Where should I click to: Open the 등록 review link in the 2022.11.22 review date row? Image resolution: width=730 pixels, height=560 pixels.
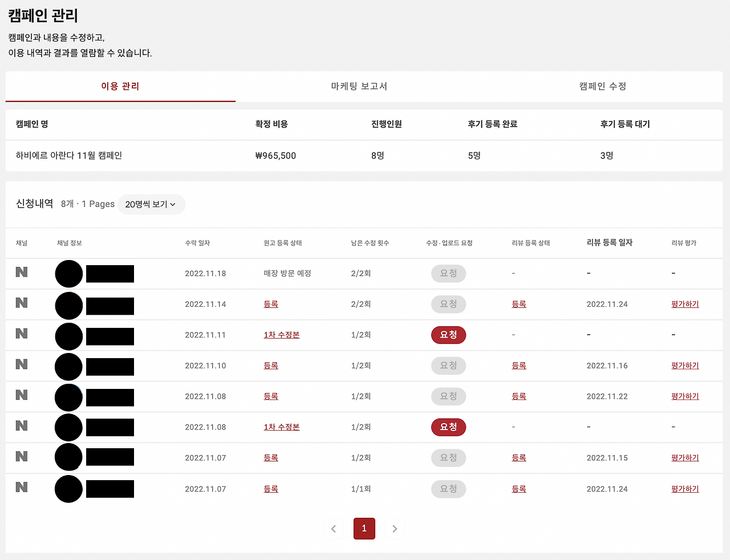point(519,396)
